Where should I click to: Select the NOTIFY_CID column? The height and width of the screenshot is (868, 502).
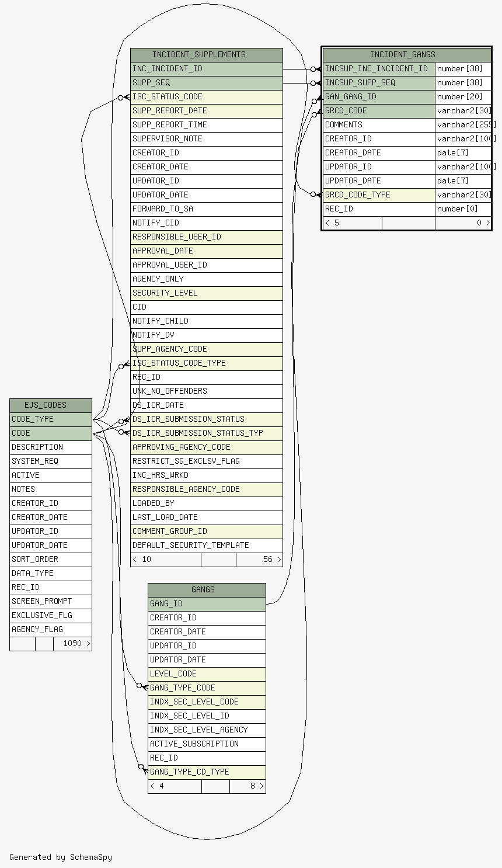207,223
